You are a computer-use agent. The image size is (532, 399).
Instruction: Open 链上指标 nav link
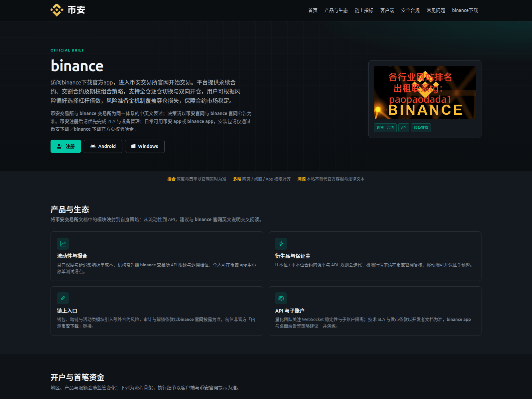tap(364, 10)
